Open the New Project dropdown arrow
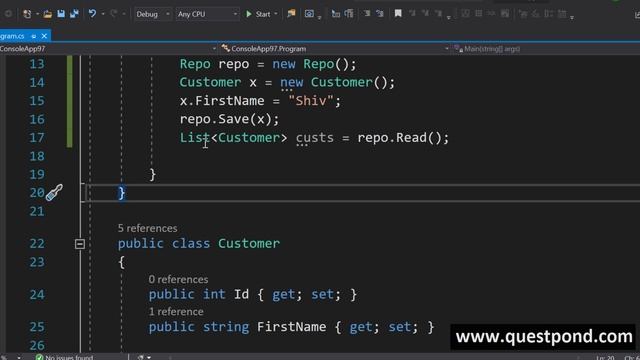This screenshot has width=640, height=360. click(37, 14)
